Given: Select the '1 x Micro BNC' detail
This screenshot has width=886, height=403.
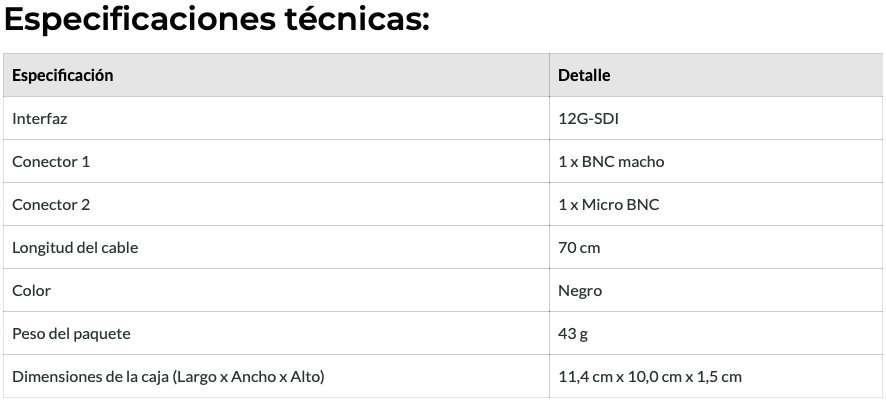Looking at the screenshot, I should coord(608,204).
